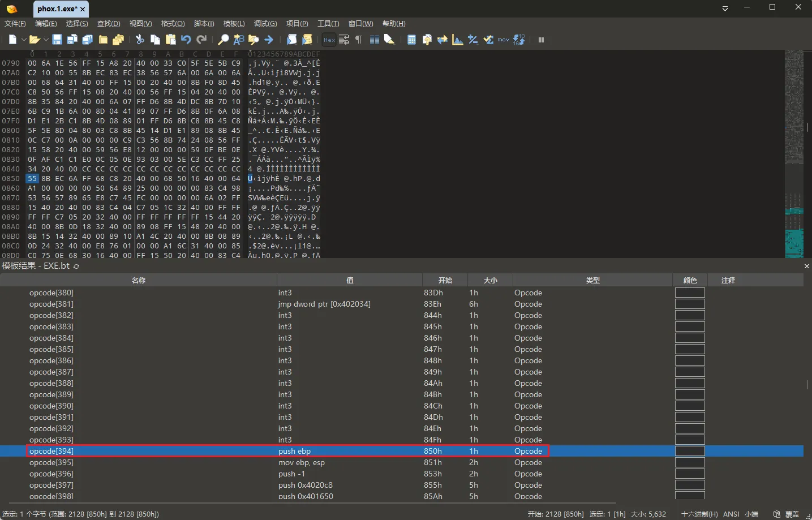This screenshot has height=520, width=812.
Task: Click color swatch for opcode[380]
Action: click(x=690, y=293)
